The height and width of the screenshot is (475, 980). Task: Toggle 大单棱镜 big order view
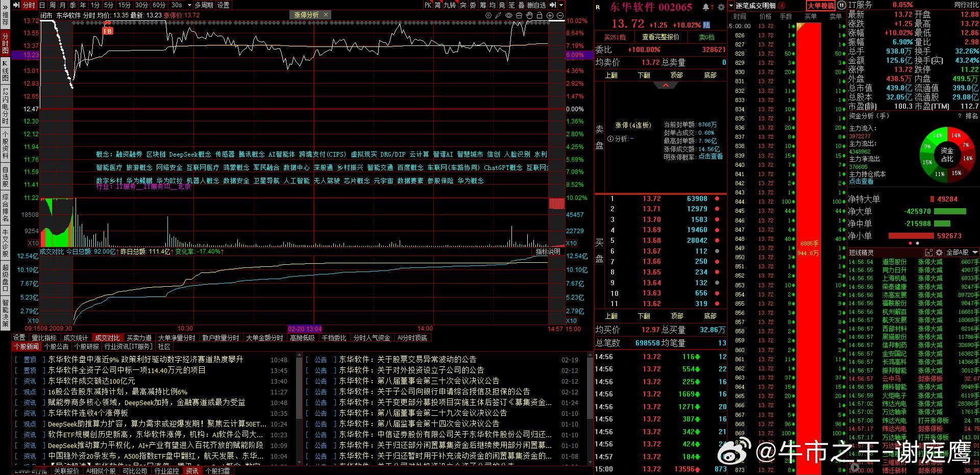pyautogui.click(x=820, y=6)
